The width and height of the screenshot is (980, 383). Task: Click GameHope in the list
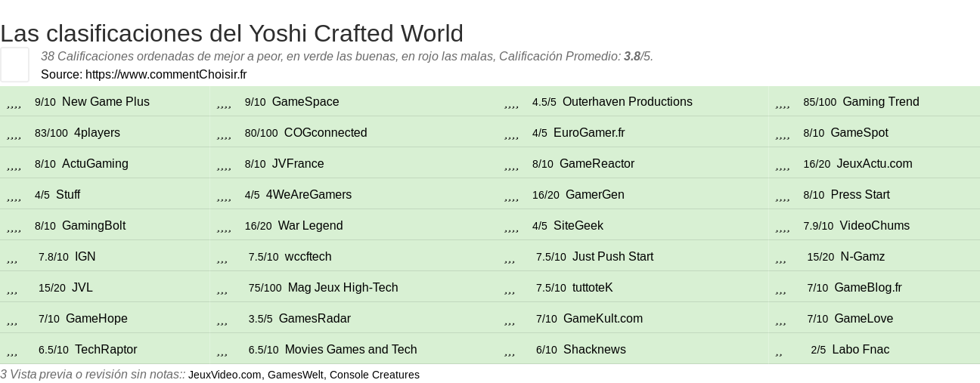coord(97,318)
